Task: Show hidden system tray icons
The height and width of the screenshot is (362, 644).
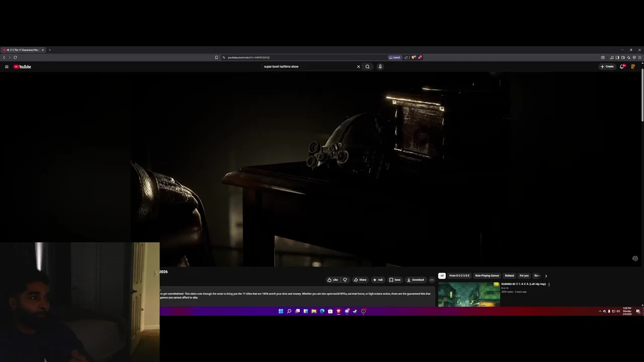Action: click(600, 311)
